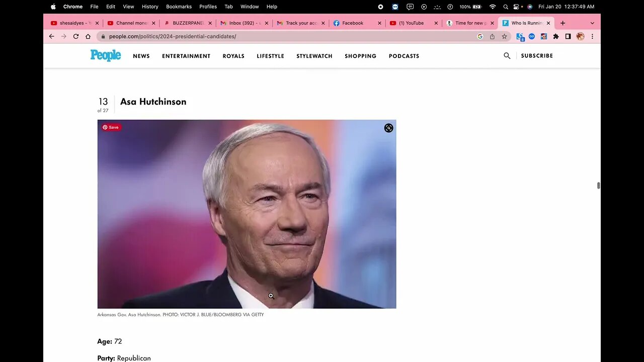Open a new tab with the plus button
This screenshot has width=644, height=362.
(562, 23)
